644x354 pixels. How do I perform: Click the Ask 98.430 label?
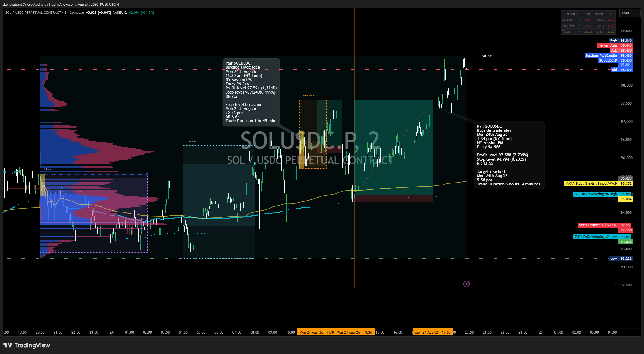[x=621, y=51]
